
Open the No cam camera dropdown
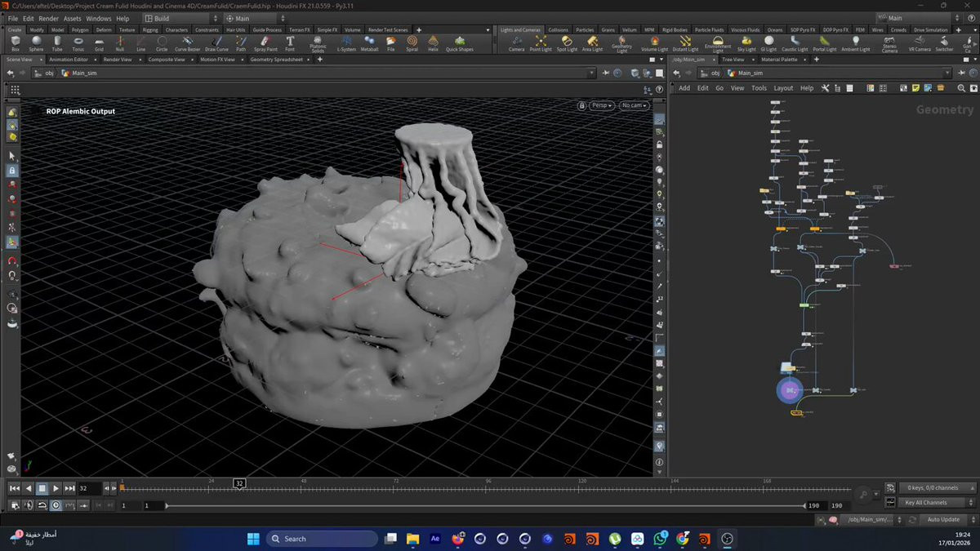pos(634,105)
